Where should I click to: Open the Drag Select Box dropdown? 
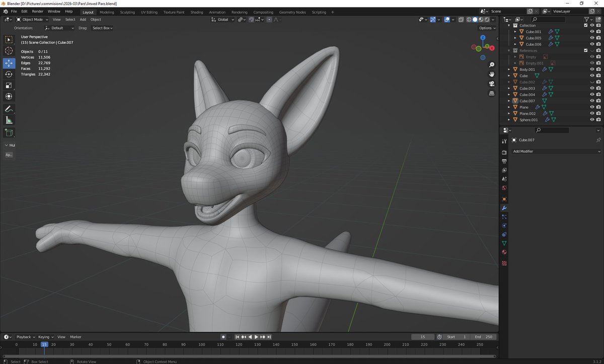tap(102, 28)
